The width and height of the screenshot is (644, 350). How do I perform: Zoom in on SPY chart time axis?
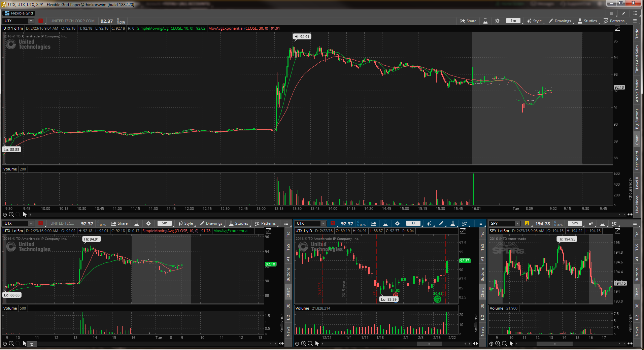pos(498,344)
